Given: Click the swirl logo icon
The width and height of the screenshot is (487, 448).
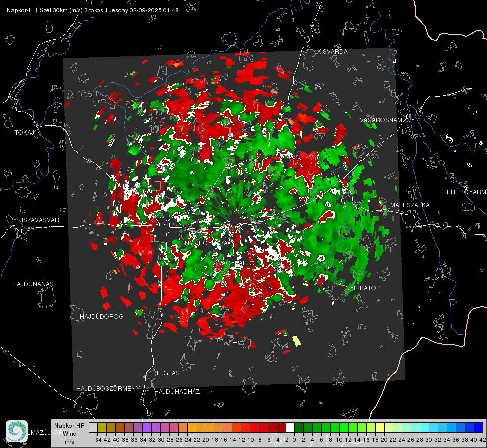Looking at the screenshot, I should pos(17,431).
